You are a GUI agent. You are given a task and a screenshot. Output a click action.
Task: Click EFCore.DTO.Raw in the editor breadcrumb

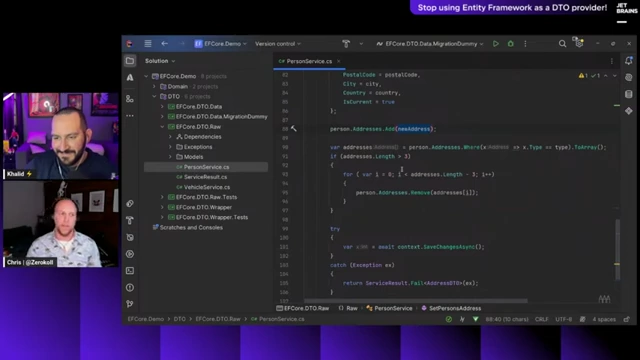303,308
